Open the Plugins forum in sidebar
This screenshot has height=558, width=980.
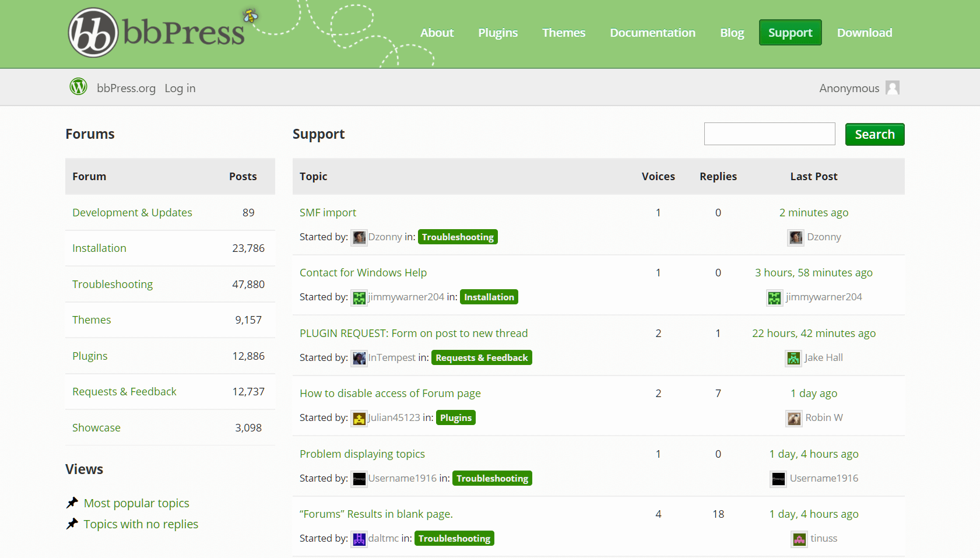(x=90, y=356)
